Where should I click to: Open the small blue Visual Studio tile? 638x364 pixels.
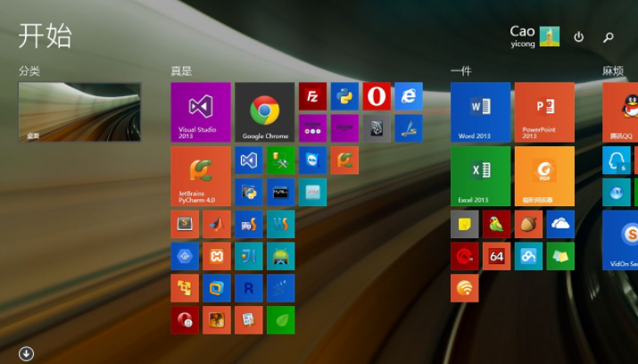point(249,161)
